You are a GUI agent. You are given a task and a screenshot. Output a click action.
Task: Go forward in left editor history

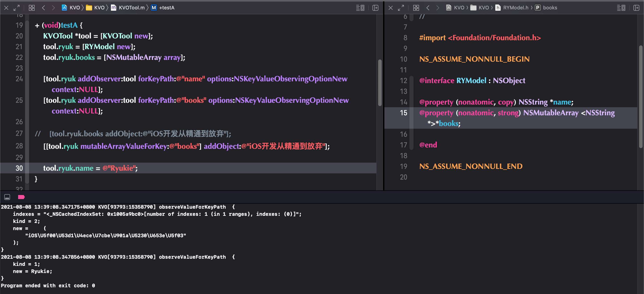53,8
